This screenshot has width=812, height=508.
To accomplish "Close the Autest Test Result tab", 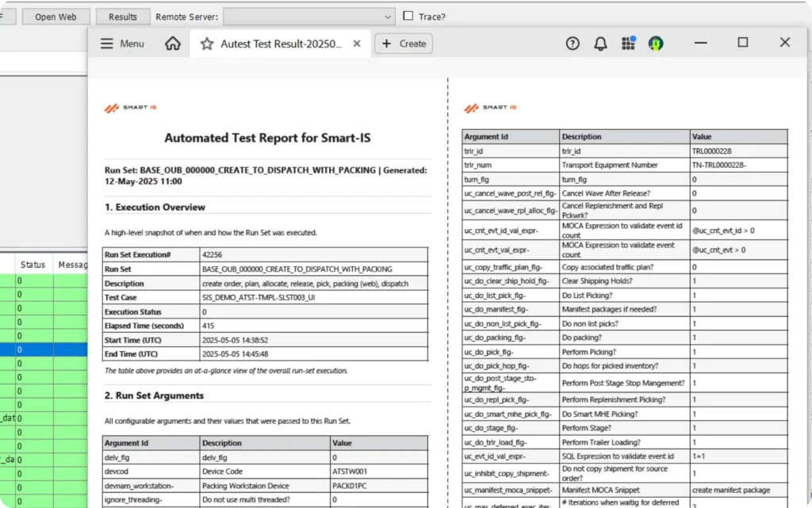I will pos(357,44).
